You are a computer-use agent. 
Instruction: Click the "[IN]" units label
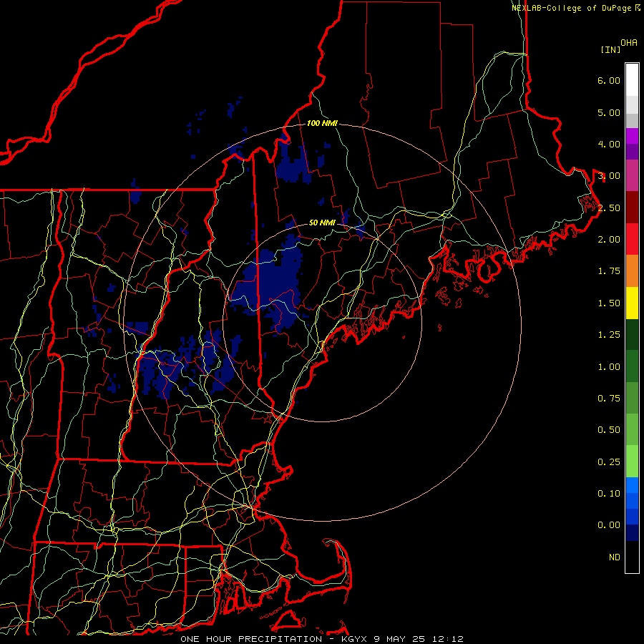click(x=611, y=49)
